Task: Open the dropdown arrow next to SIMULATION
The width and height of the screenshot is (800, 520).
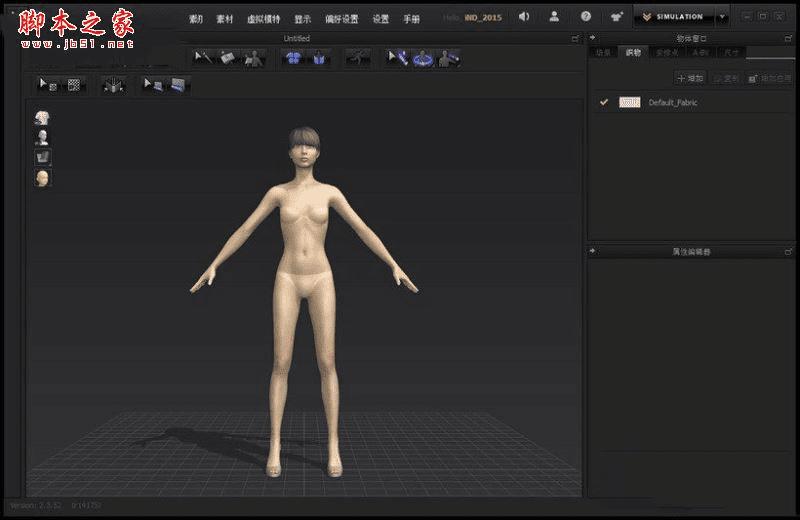Action: click(722, 17)
